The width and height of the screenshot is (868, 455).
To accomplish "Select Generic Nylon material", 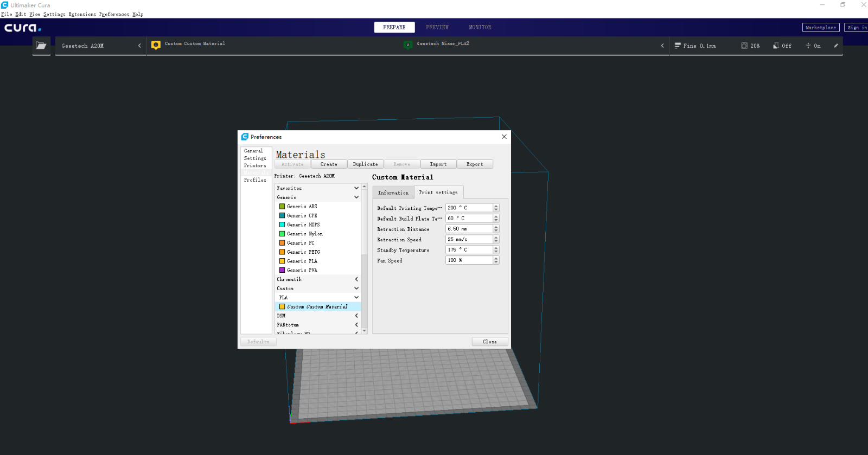I will [x=318, y=234].
